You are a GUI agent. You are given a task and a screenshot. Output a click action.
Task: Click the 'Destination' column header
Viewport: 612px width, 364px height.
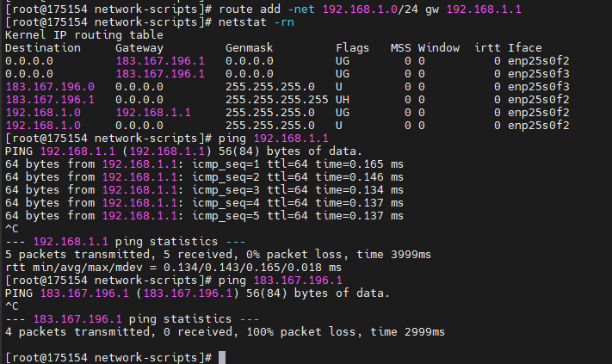coord(43,47)
